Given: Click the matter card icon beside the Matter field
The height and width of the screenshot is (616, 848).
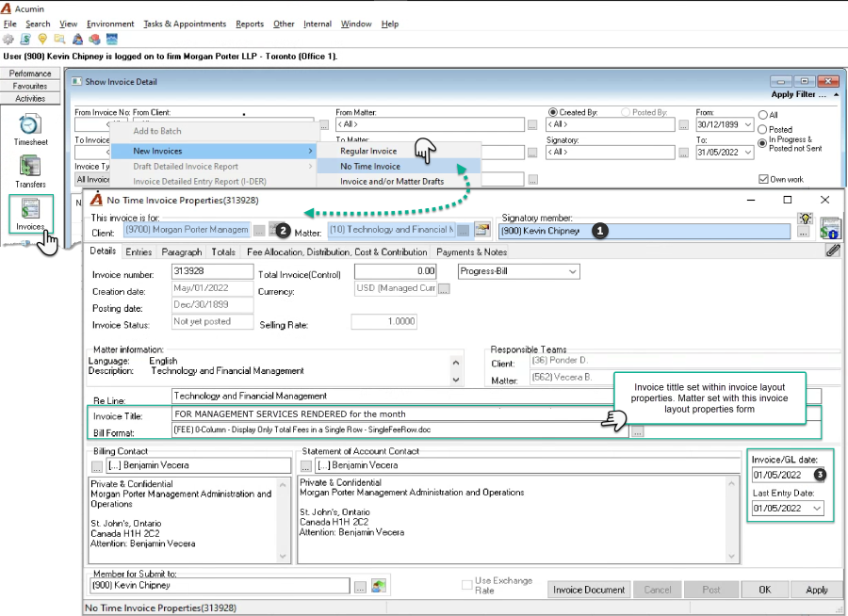Looking at the screenshot, I should [481, 229].
